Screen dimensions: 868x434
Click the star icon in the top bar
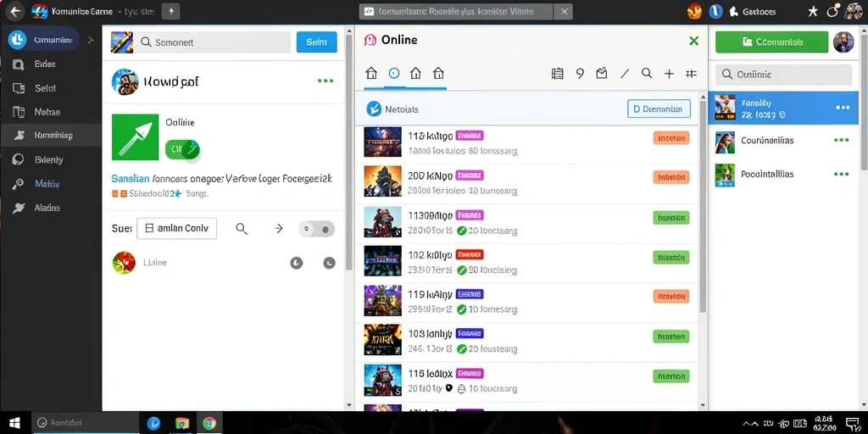pyautogui.click(x=813, y=11)
